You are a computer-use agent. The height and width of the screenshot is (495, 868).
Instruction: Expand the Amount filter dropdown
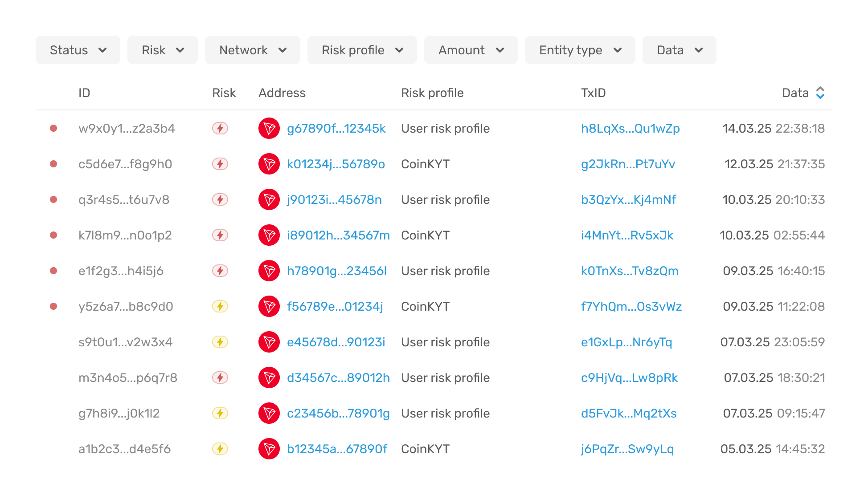(x=471, y=50)
